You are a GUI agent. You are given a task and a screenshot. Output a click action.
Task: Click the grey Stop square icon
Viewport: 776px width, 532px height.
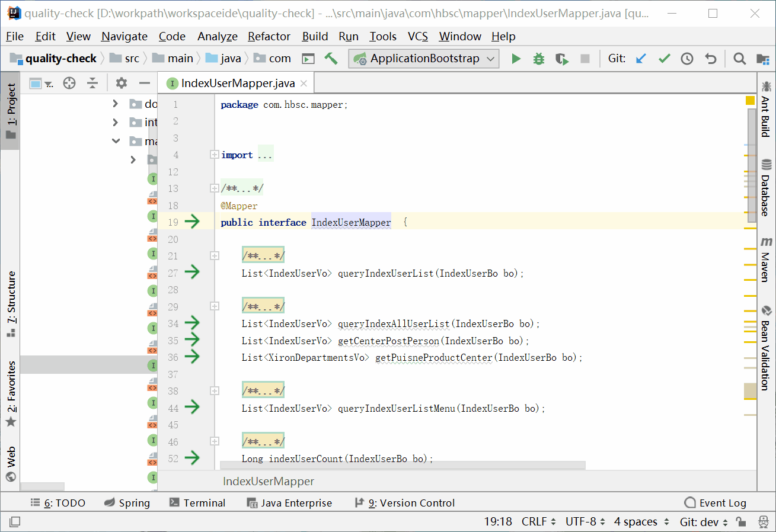[x=585, y=59]
